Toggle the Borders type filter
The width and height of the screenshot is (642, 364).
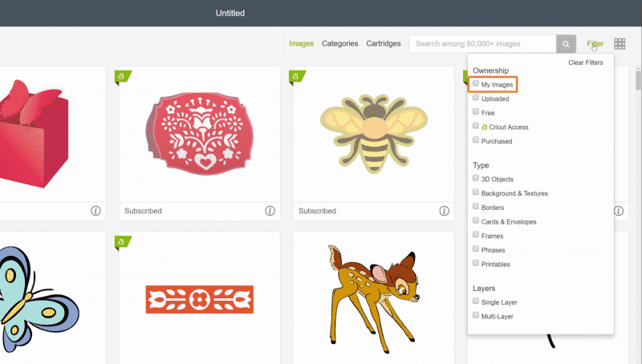[x=475, y=206]
